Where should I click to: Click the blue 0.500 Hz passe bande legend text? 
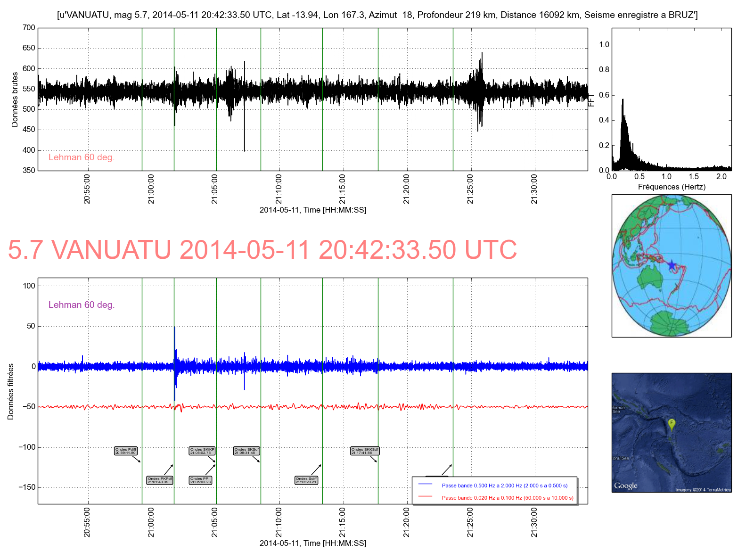(x=505, y=486)
